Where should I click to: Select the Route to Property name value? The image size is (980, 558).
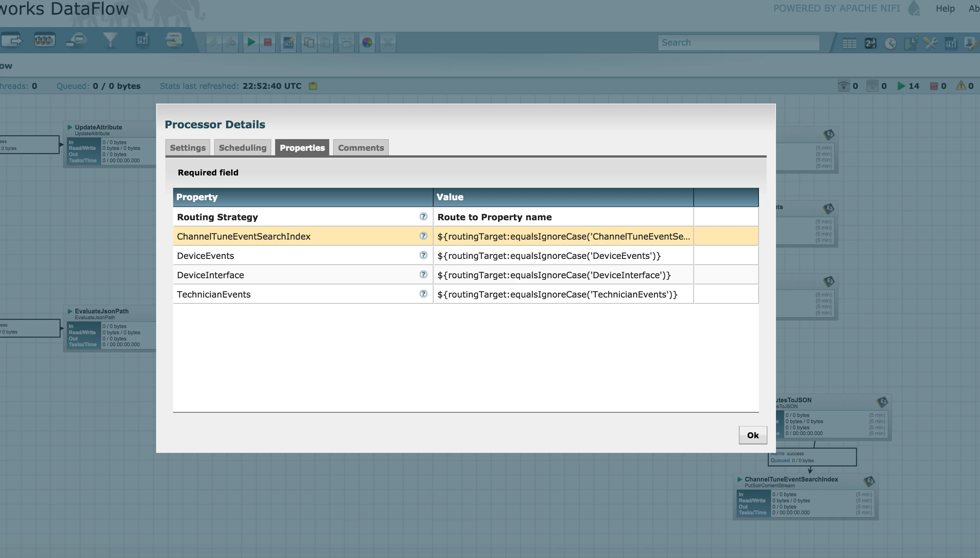(x=495, y=217)
